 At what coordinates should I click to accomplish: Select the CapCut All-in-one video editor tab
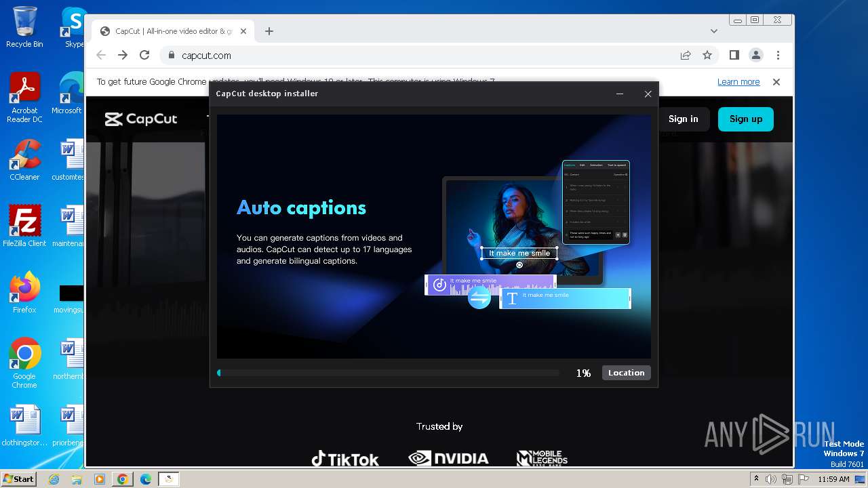(174, 31)
